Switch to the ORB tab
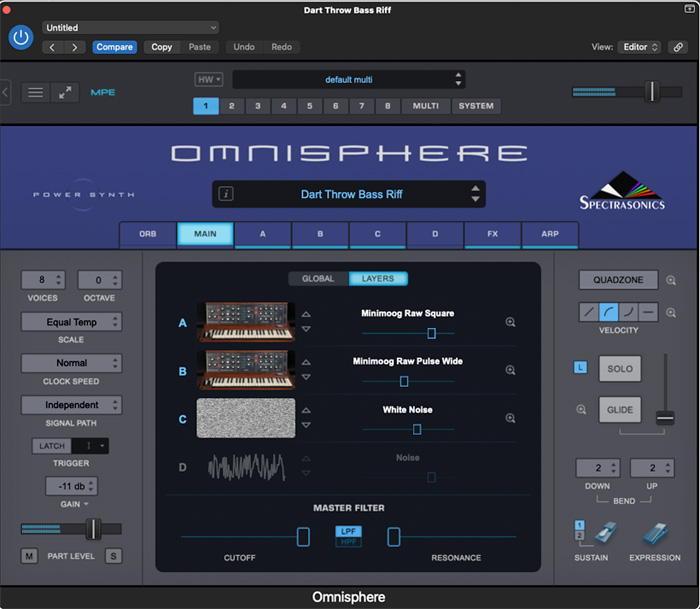 [148, 234]
